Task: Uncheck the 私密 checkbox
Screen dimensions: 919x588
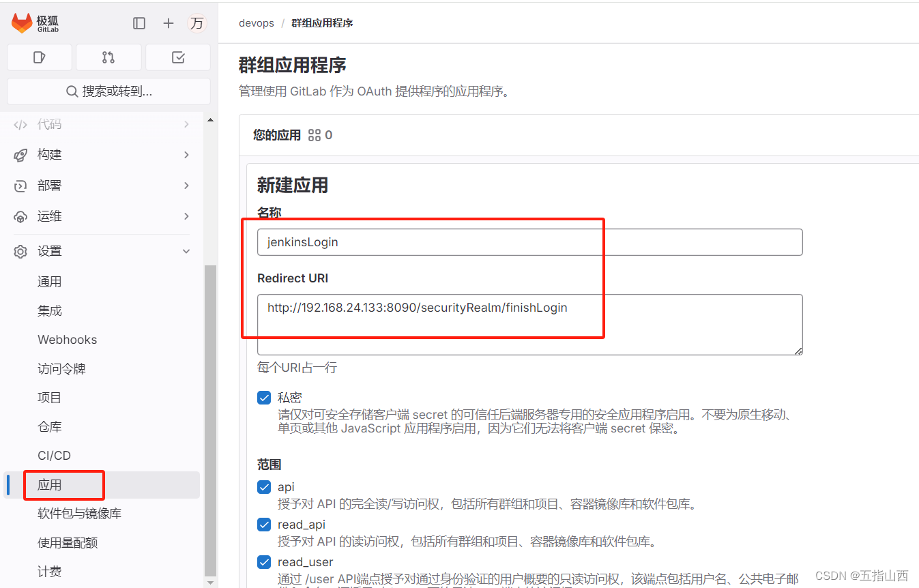Action: click(x=264, y=398)
